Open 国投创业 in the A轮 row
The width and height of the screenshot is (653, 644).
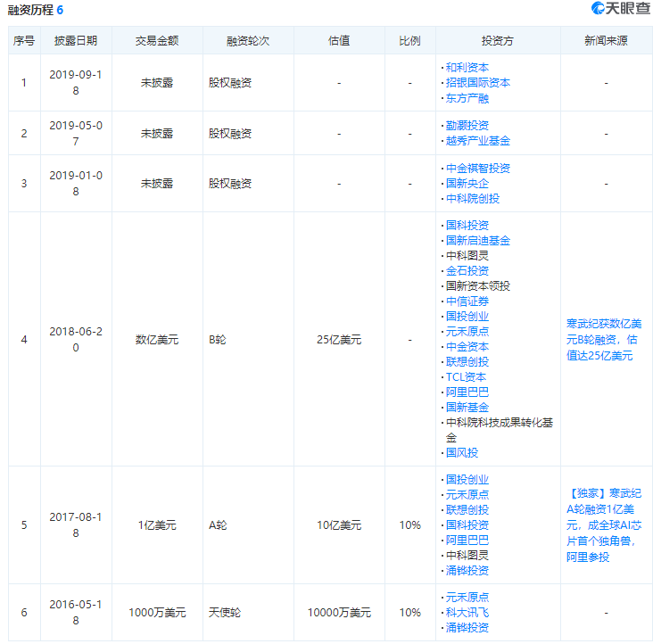click(x=467, y=479)
